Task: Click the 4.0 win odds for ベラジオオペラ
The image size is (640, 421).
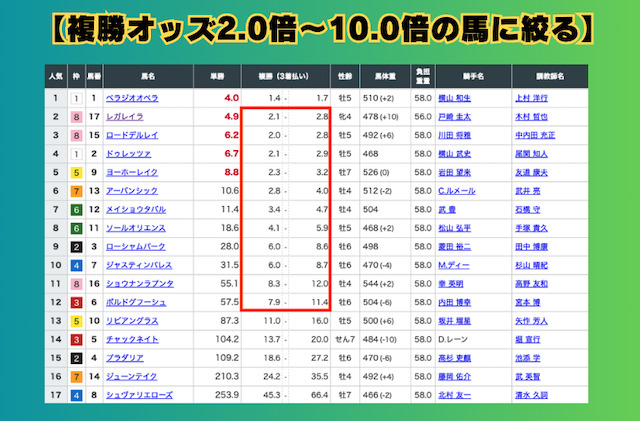Action: pos(231,98)
